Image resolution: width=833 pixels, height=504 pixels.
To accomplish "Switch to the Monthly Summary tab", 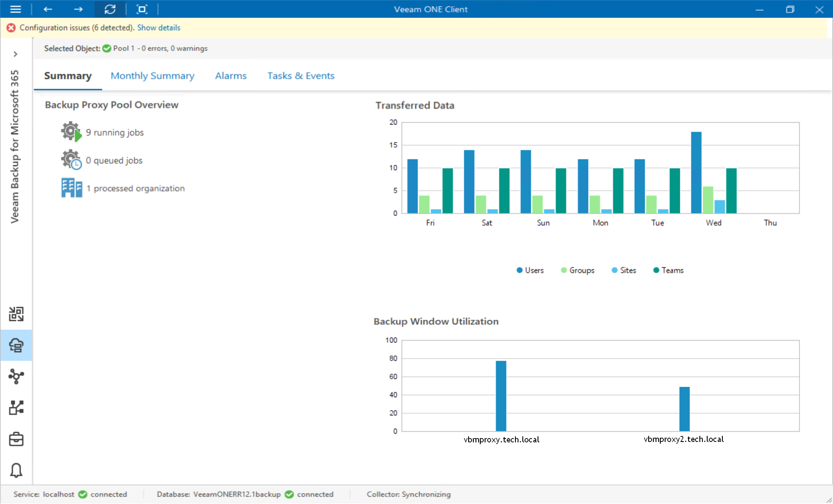I will point(152,76).
